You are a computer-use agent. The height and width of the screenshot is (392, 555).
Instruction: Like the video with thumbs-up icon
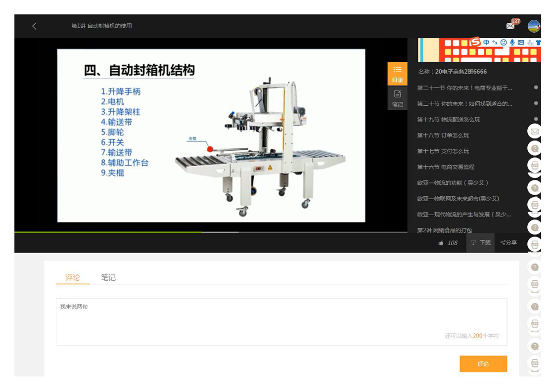441,243
